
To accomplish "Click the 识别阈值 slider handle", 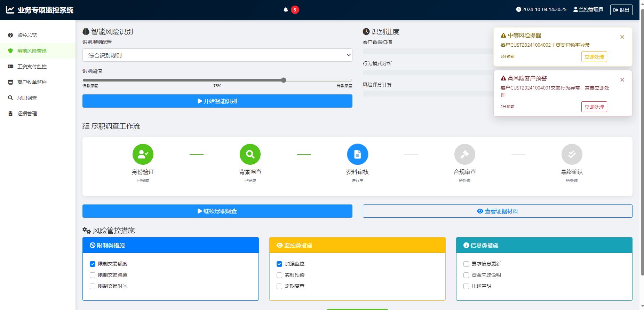I will tap(284, 80).
